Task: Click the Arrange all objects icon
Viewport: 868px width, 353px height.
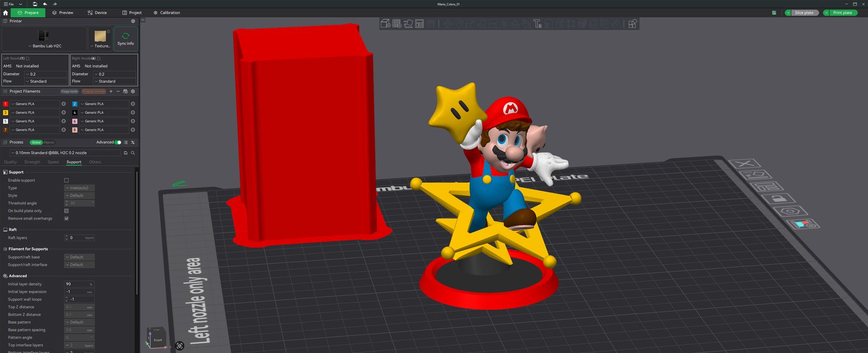Action: pyautogui.click(x=419, y=23)
